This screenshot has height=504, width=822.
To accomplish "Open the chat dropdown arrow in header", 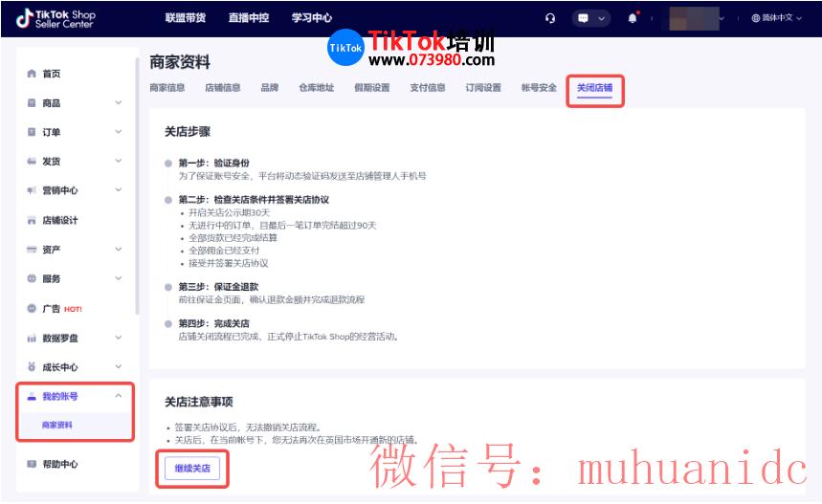I will (601, 18).
